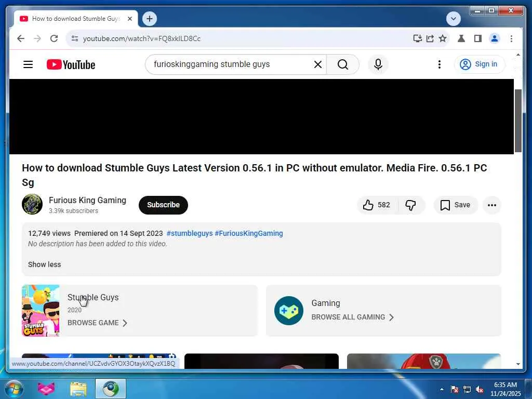This screenshot has width=532, height=399.
Task: Save the video to a playlist
Action: 455,205
